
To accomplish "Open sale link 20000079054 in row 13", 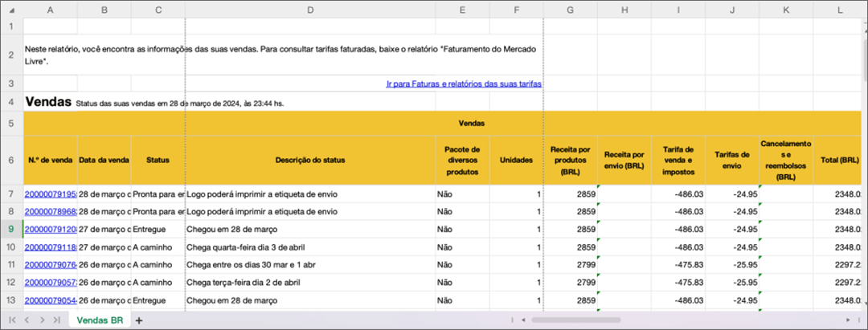I will click(x=51, y=301).
